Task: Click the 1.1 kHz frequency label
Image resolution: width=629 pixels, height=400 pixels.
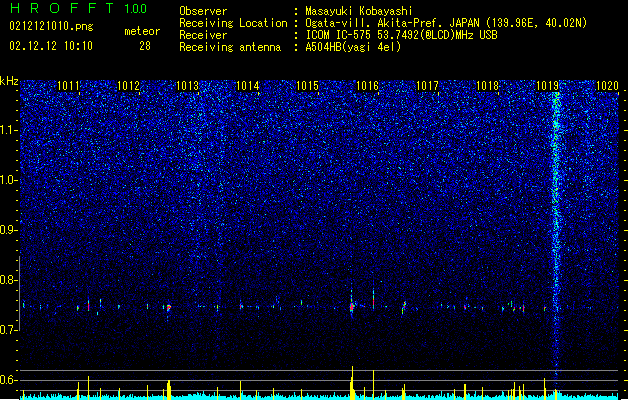Action: click(x=9, y=130)
